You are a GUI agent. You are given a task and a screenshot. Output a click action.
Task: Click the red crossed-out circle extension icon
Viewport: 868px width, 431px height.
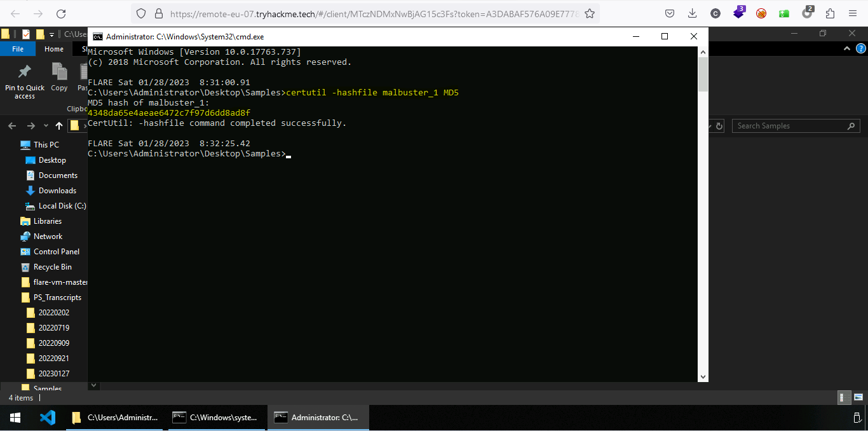761,13
